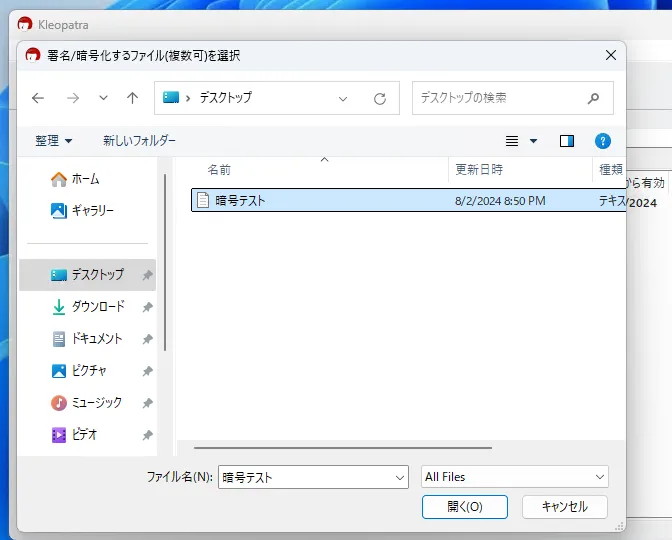
Task: Click the Kleopatra dialog title icon
Action: [33, 55]
